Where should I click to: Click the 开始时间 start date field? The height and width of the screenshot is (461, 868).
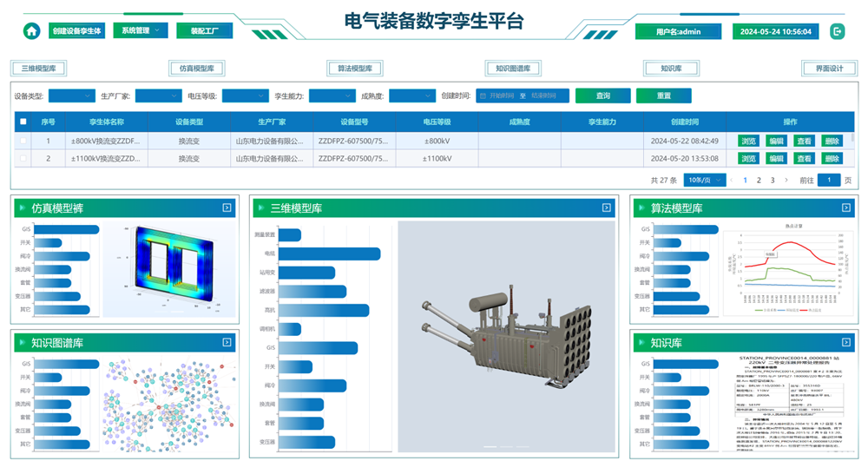pos(502,95)
